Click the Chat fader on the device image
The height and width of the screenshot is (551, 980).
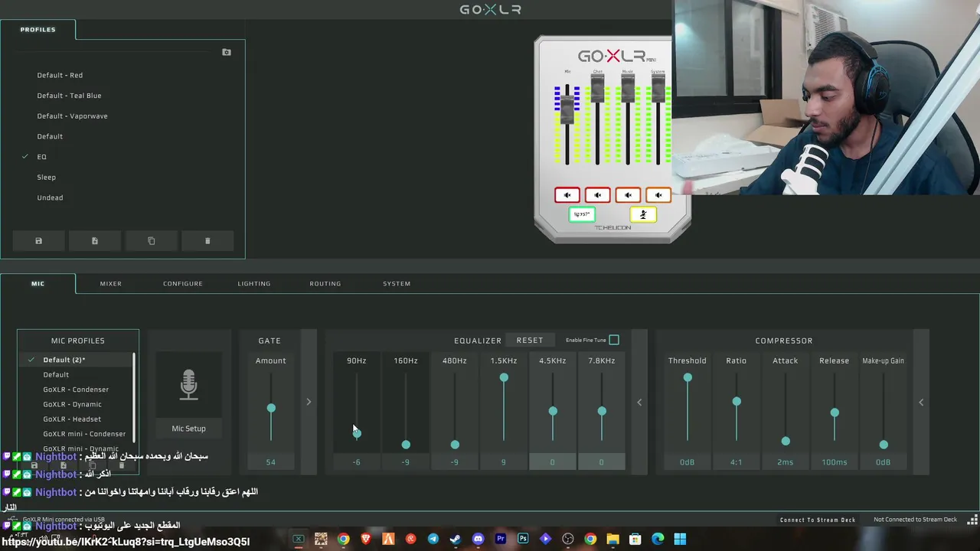click(597, 87)
